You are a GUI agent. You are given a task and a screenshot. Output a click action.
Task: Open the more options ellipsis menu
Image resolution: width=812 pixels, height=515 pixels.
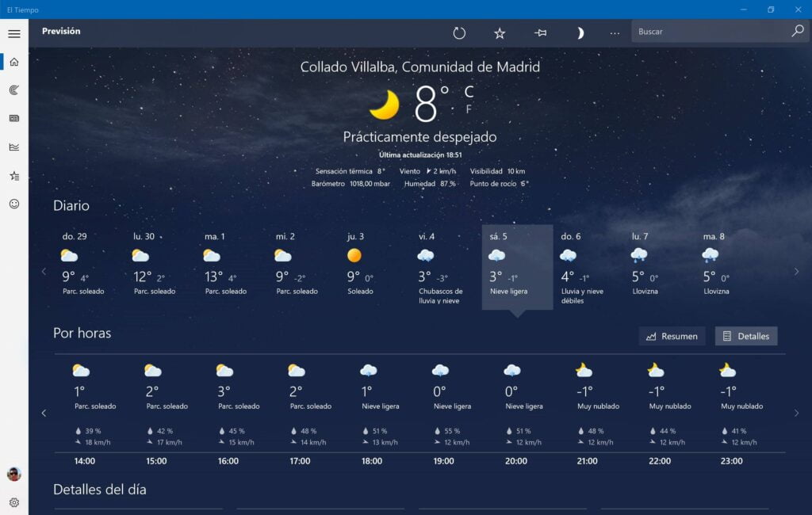pyautogui.click(x=615, y=32)
